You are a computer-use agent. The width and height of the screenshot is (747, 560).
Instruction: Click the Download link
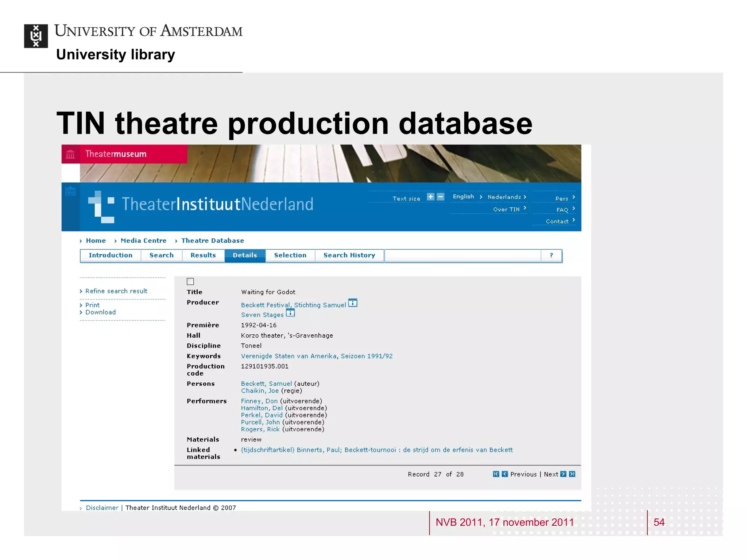[101, 312]
